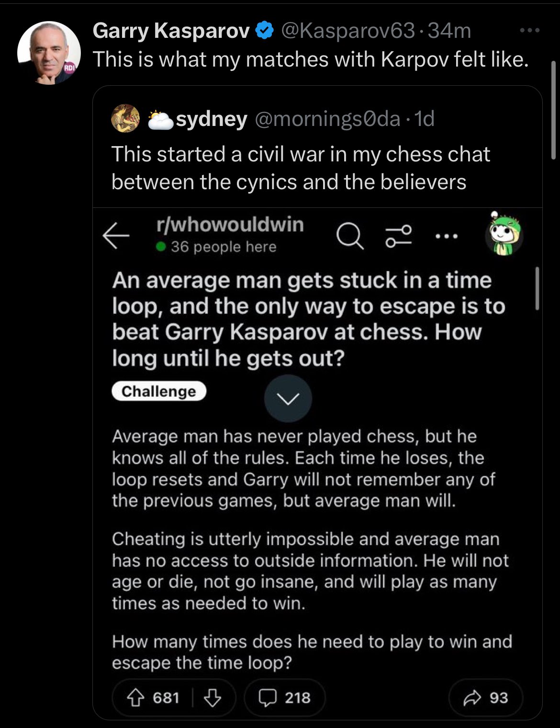
Task: Open the @mornings0da handle link
Action: 327,119
